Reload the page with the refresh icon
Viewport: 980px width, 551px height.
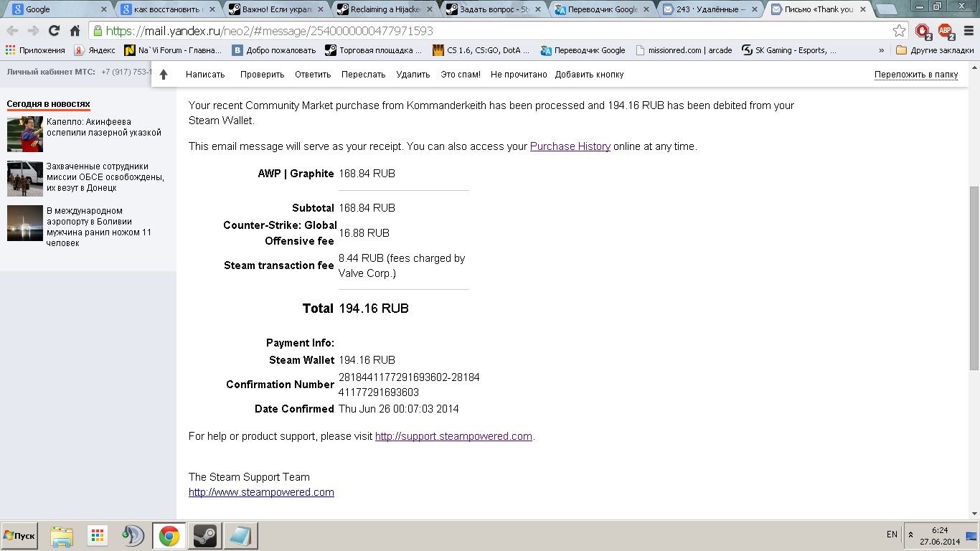[x=54, y=31]
